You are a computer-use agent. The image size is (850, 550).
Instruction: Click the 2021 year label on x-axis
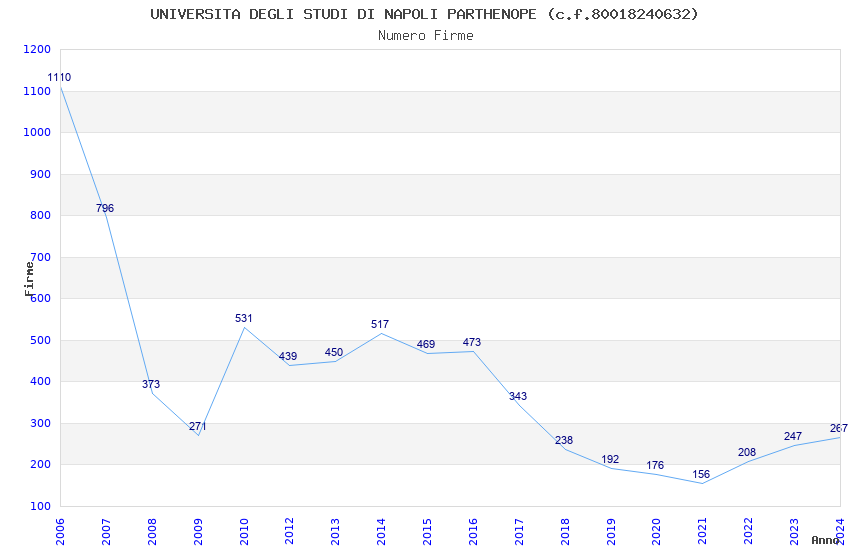[x=703, y=531]
